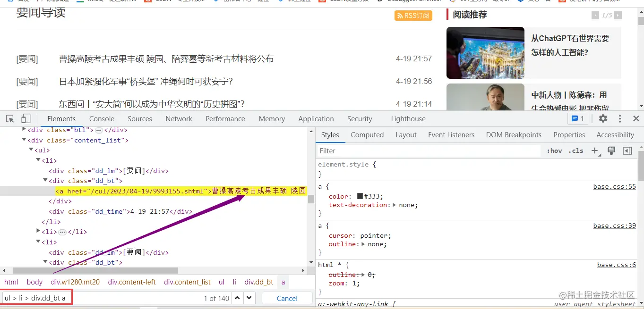Switch to the Computed sidebar tab
This screenshot has width=644, height=309.
[x=367, y=135]
